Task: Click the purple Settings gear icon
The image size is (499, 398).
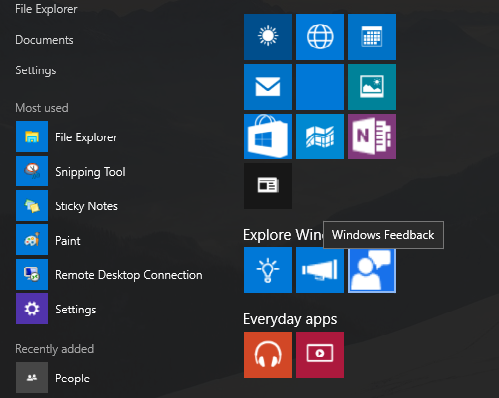Action: point(32,309)
